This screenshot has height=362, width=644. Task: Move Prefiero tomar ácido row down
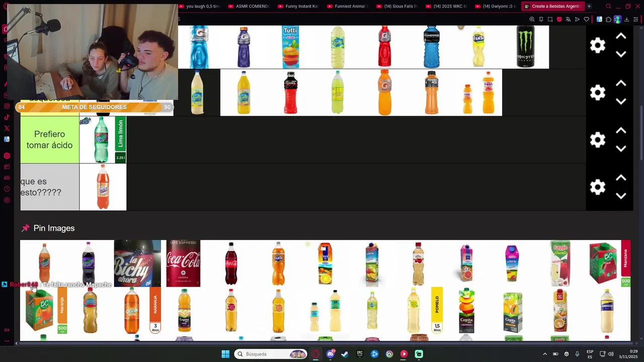(621, 149)
